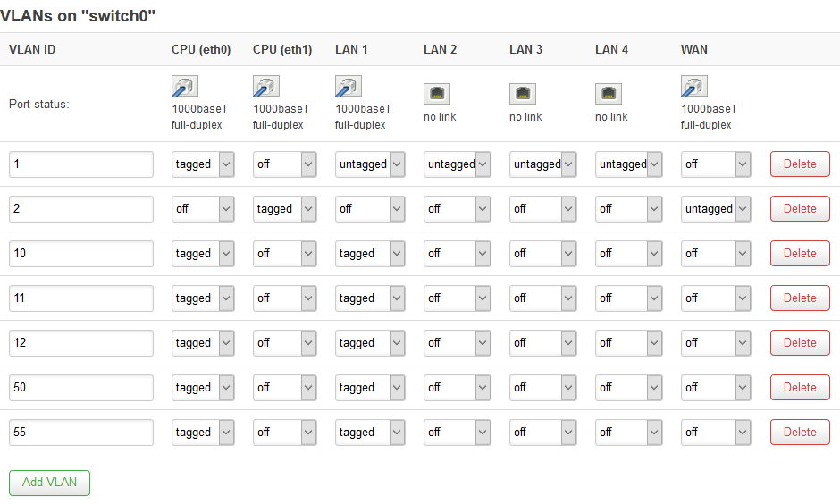
Task: Click the LAN 3 column header
Action: click(x=526, y=50)
